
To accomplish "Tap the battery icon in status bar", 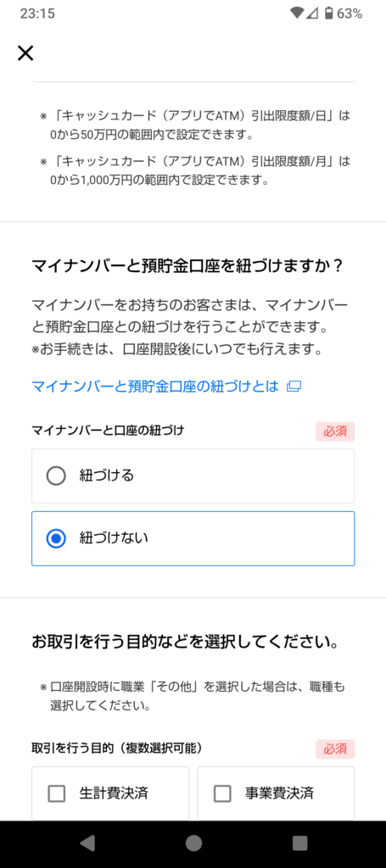I will click(x=329, y=14).
